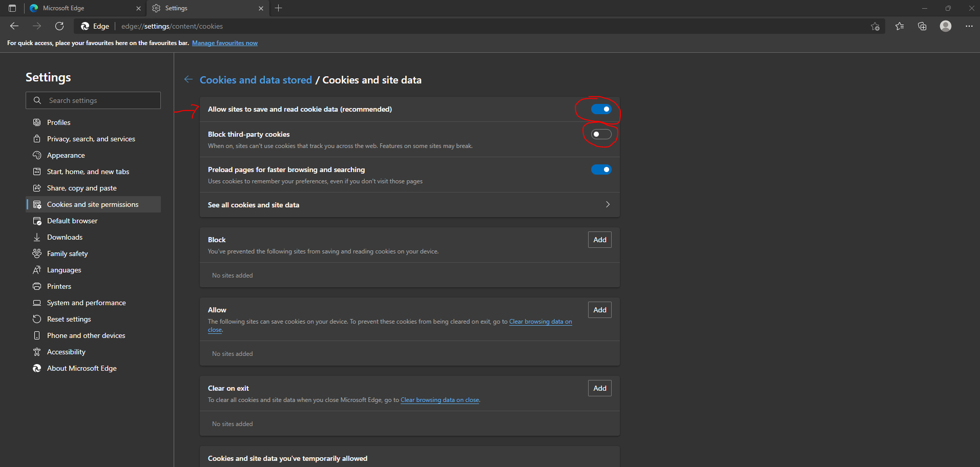Open a new tab with plus icon
Image resolution: width=980 pixels, height=467 pixels.
[278, 8]
